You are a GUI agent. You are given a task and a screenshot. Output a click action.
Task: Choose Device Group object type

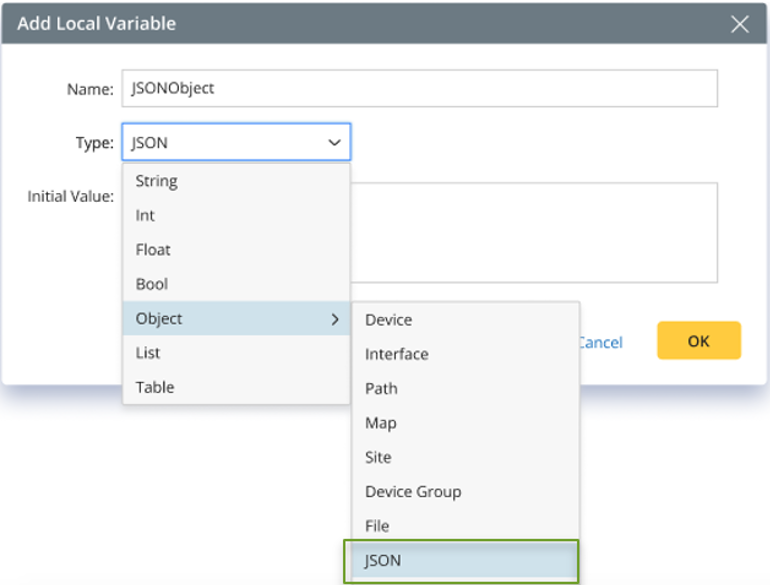413,491
